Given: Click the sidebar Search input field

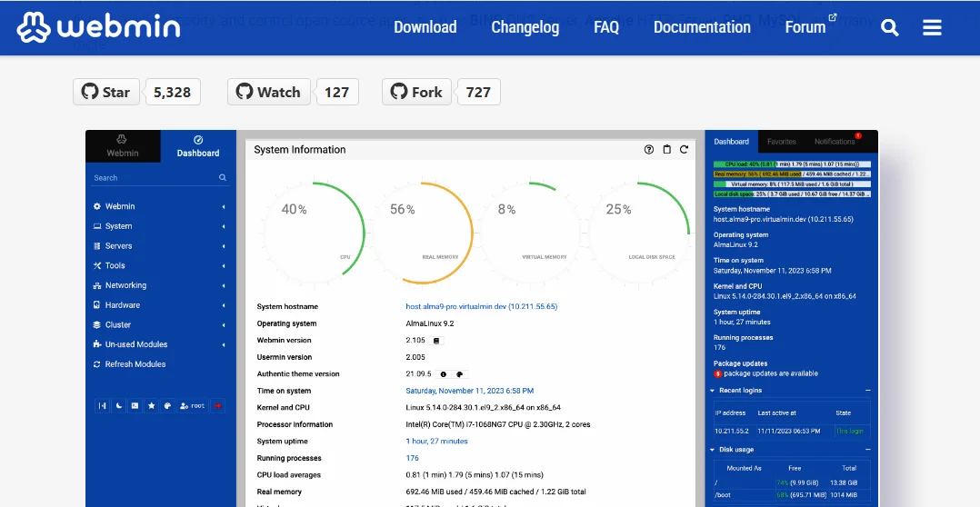Looking at the screenshot, I should tap(160, 178).
